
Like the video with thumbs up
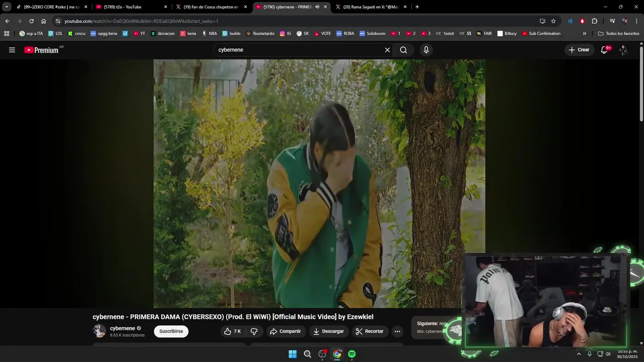(x=233, y=331)
